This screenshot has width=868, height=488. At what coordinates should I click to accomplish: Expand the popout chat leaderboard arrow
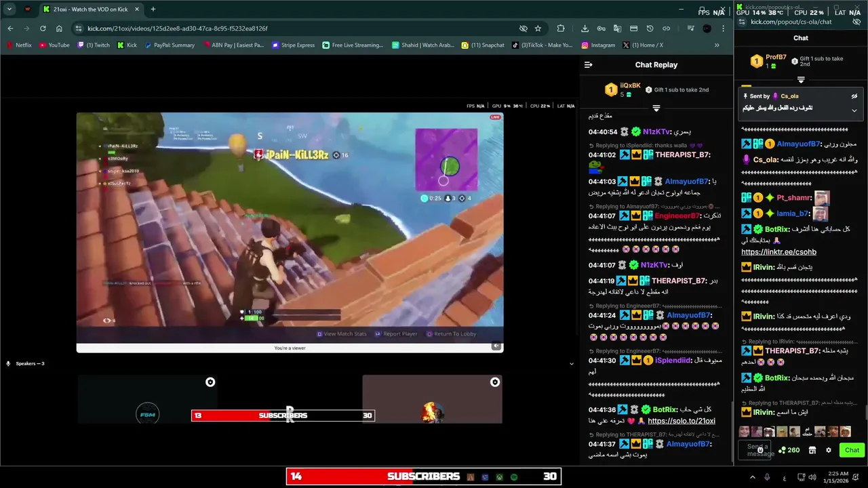coord(801,80)
